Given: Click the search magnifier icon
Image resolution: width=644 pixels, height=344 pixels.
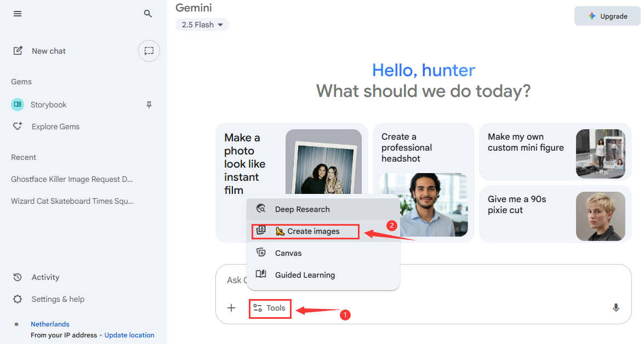Looking at the screenshot, I should [148, 14].
